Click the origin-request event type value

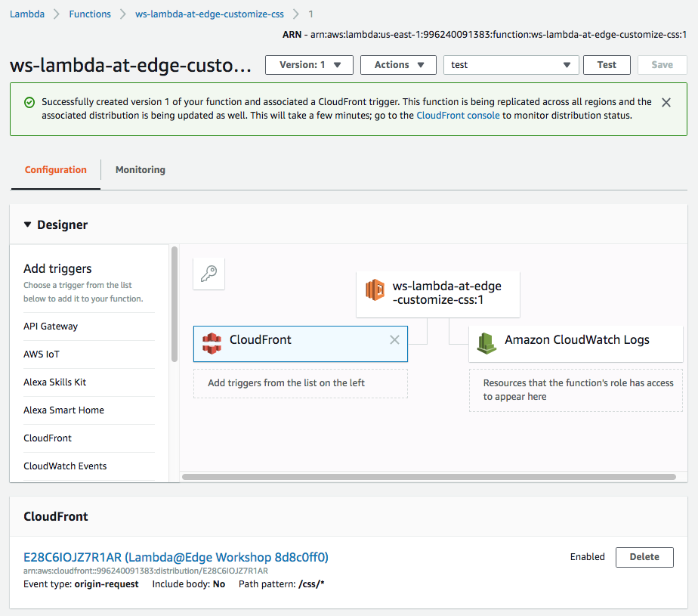click(107, 584)
